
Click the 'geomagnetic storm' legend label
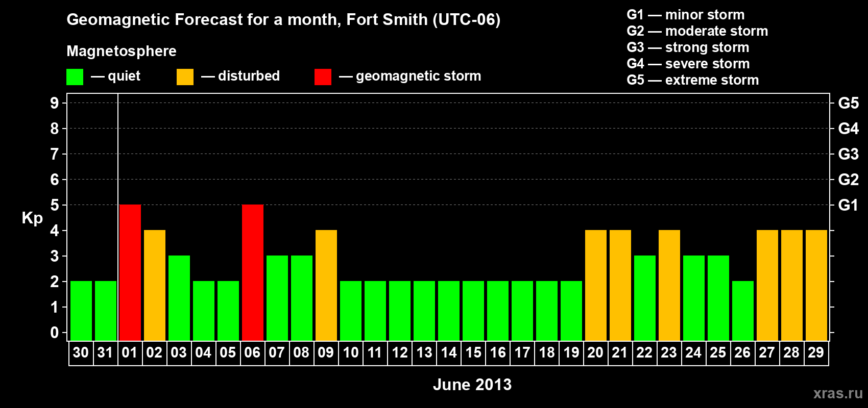pyautogui.click(x=419, y=76)
